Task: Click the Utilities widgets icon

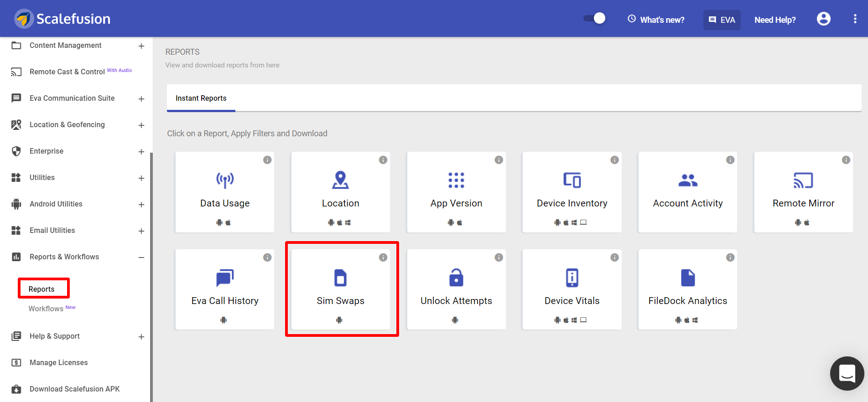Action: [x=16, y=177]
